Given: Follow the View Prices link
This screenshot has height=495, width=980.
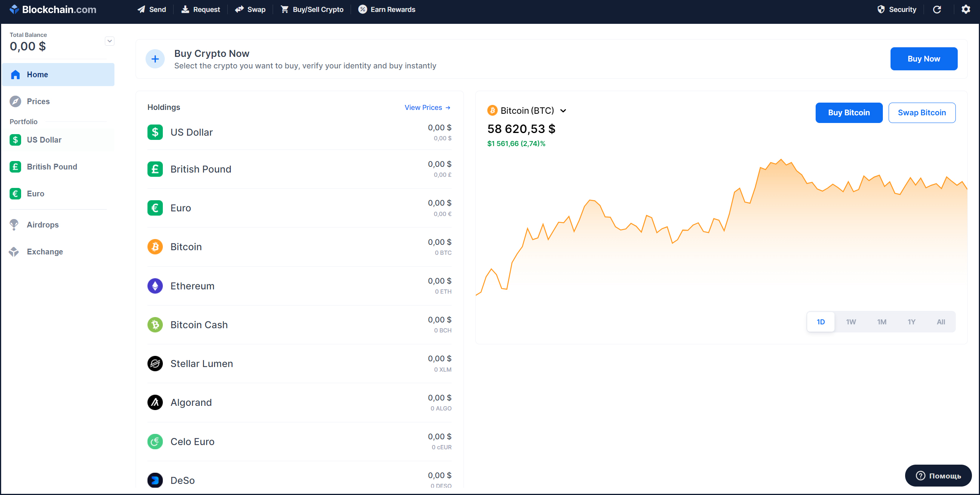Looking at the screenshot, I should click(x=427, y=108).
